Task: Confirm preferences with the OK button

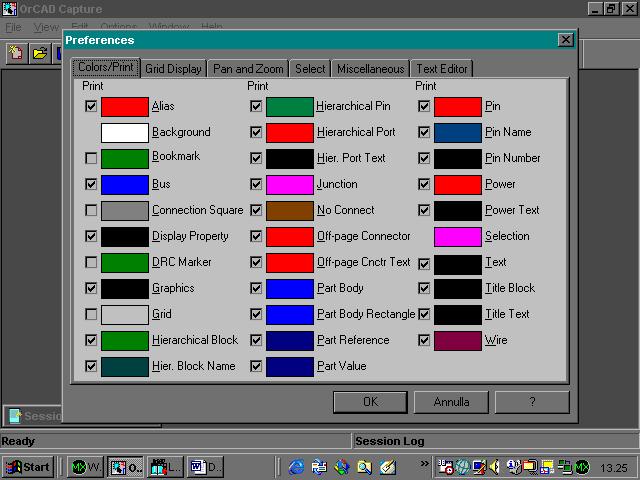Action: (370, 402)
